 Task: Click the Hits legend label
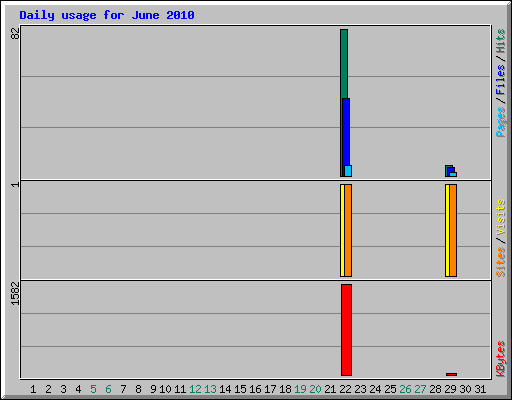(500, 41)
